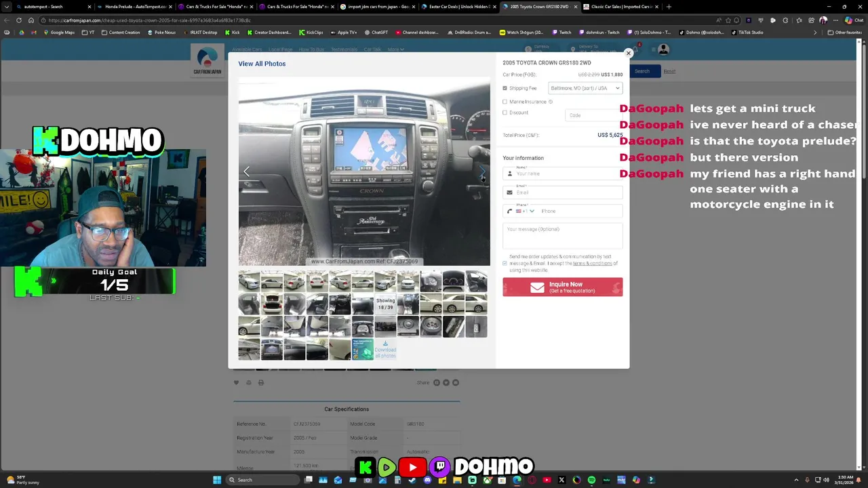Viewport: 868px width, 488px height.
Task: Open Baltimore, MD port dropdown
Action: [x=585, y=88]
